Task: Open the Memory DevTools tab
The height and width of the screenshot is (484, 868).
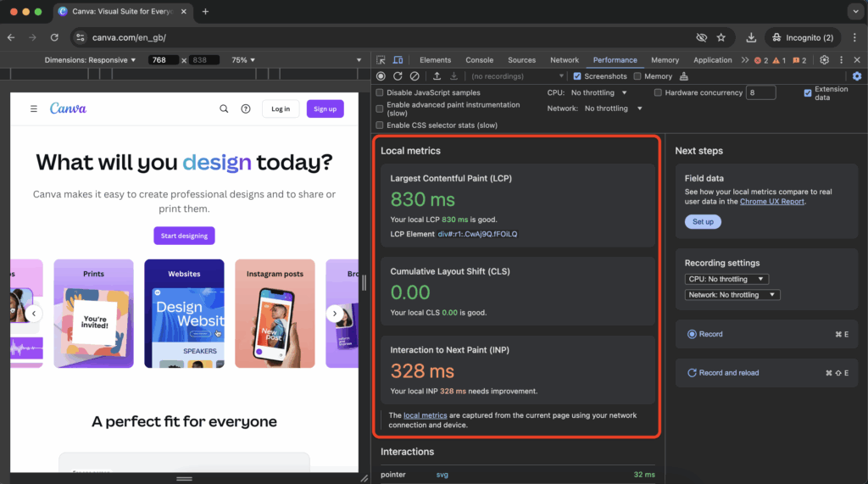Action: coord(665,60)
